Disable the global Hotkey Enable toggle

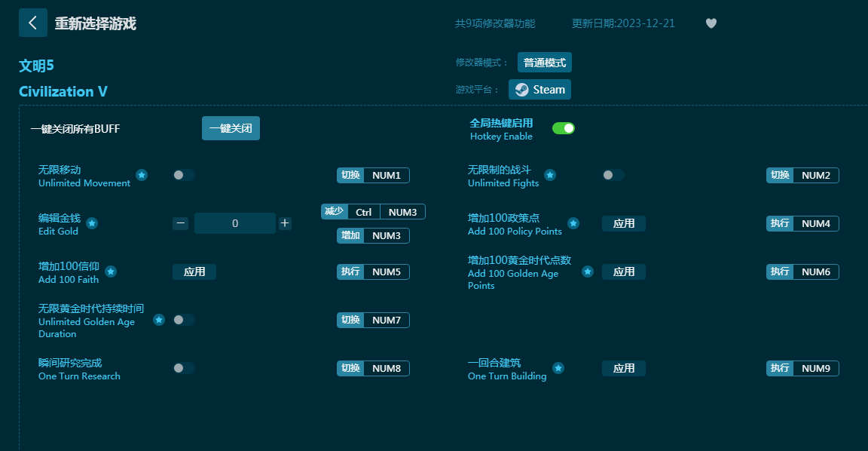pyautogui.click(x=563, y=128)
